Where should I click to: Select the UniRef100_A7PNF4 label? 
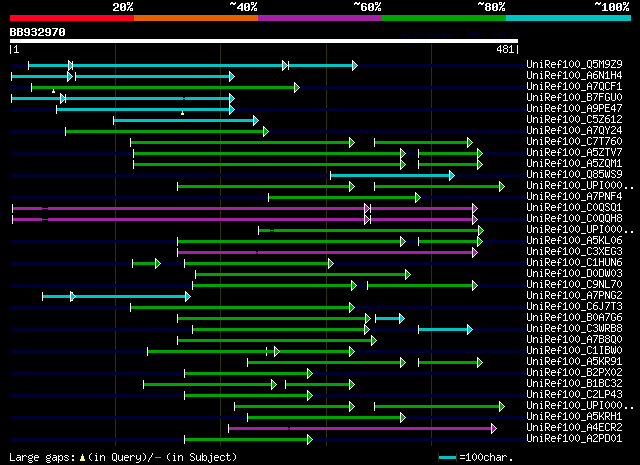tap(574, 196)
